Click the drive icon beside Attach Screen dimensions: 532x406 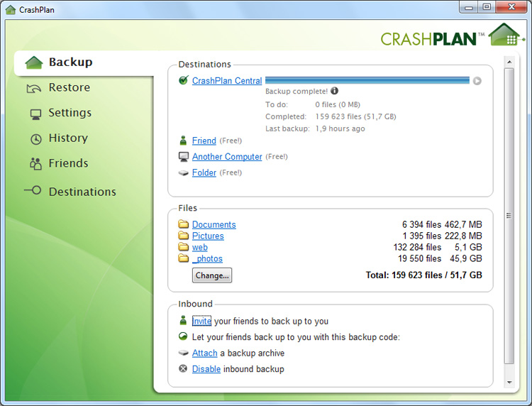click(184, 353)
